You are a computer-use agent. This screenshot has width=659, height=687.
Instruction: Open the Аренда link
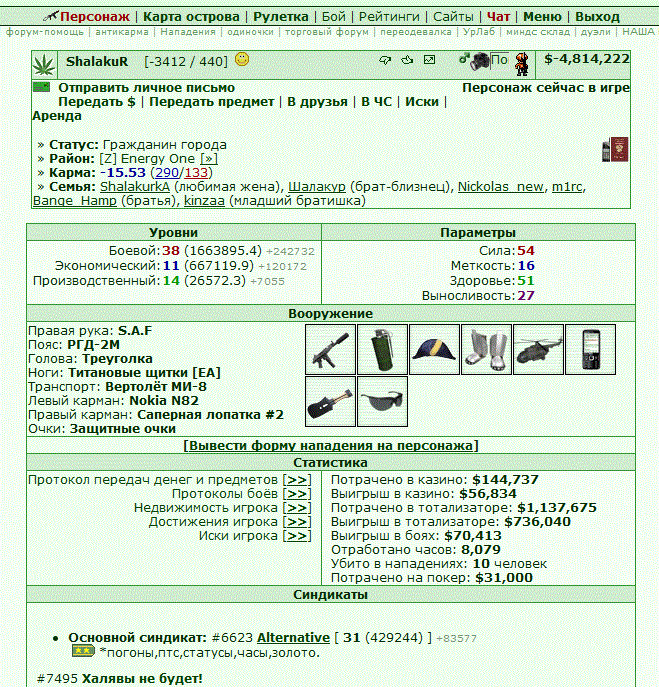pyautogui.click(x=57, y=116)
